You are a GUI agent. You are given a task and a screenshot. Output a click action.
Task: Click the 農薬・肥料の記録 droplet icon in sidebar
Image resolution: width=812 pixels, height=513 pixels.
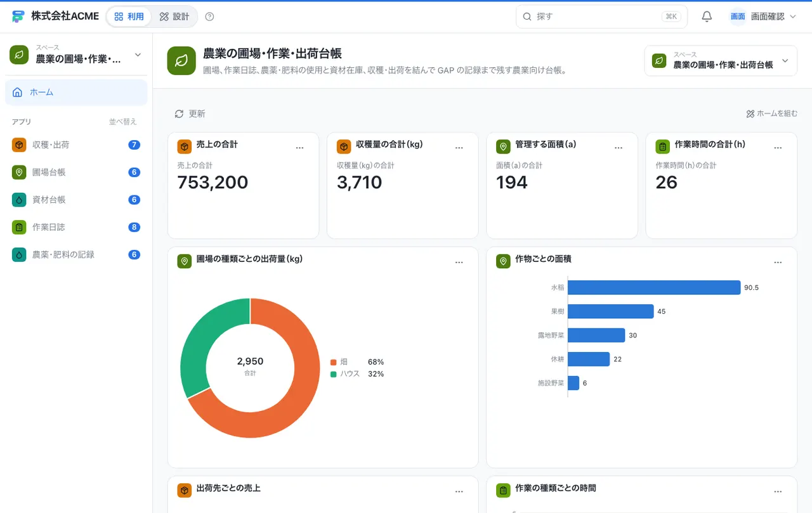(x=19, y=254)
